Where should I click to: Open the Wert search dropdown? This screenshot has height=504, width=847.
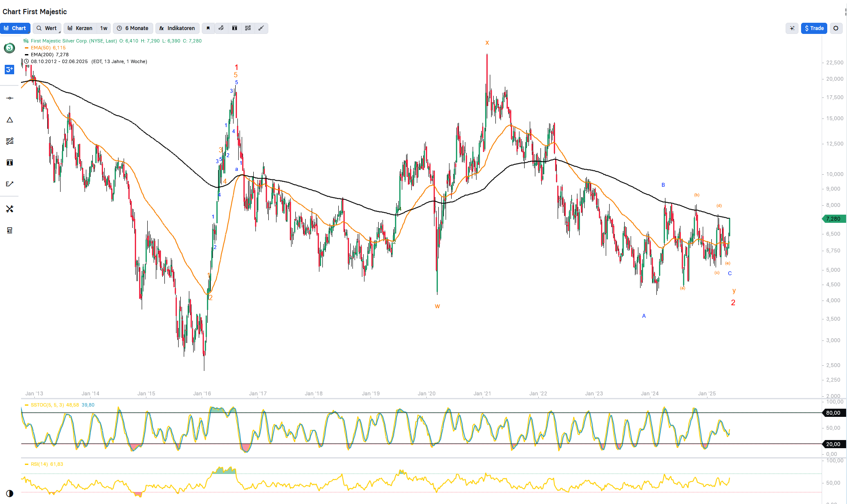pos(47,28)
